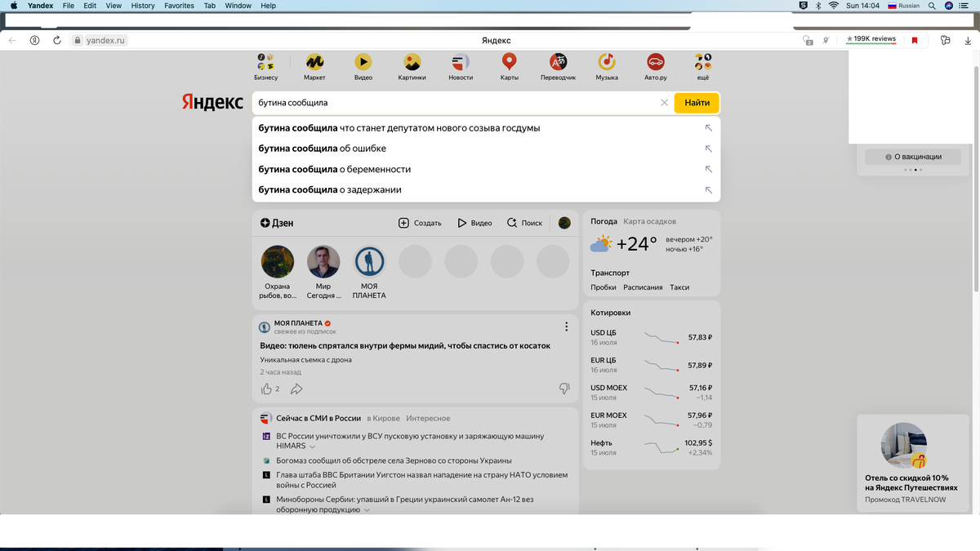Click the USD ЦБ quote row
This screenshot has width=980, height=551.
click(x=652, y=337)
